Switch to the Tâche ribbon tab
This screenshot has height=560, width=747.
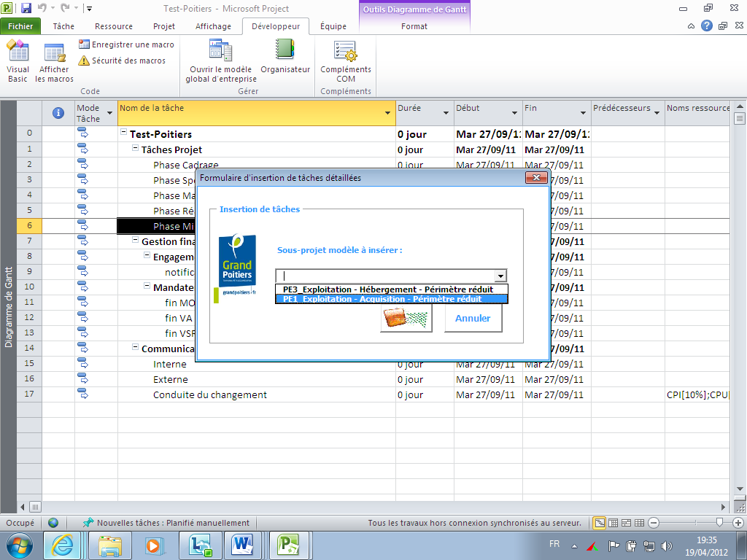pos(63,26)
